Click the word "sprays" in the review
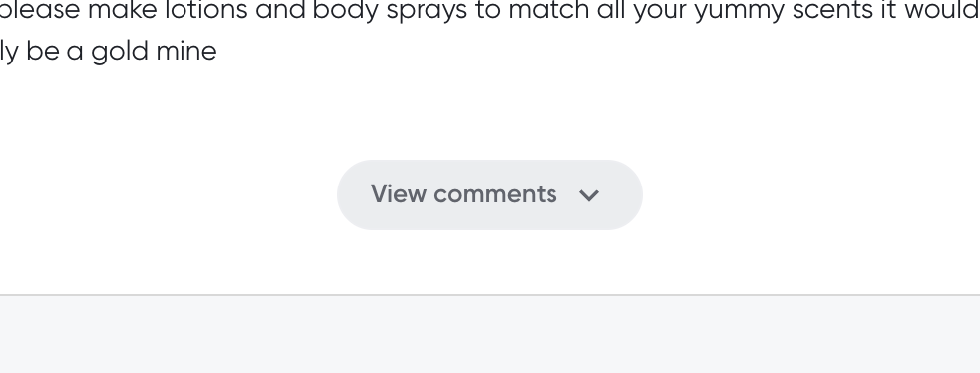This screenshot has width=980, height=373. 427,11
